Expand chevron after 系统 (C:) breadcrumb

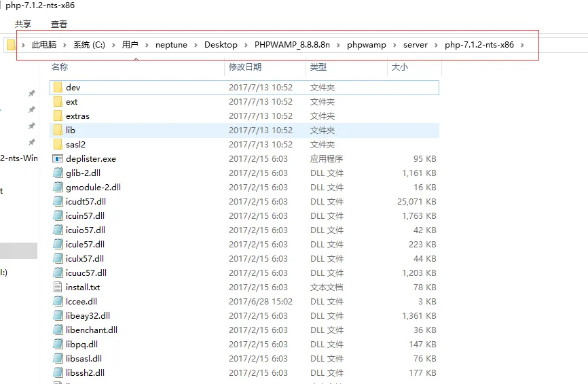point(113,45)
